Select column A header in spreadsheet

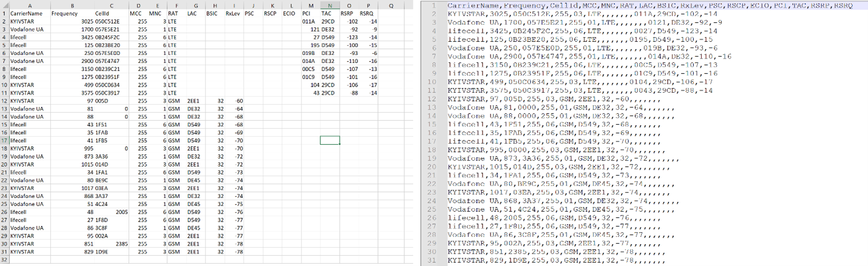click(30, 5)
